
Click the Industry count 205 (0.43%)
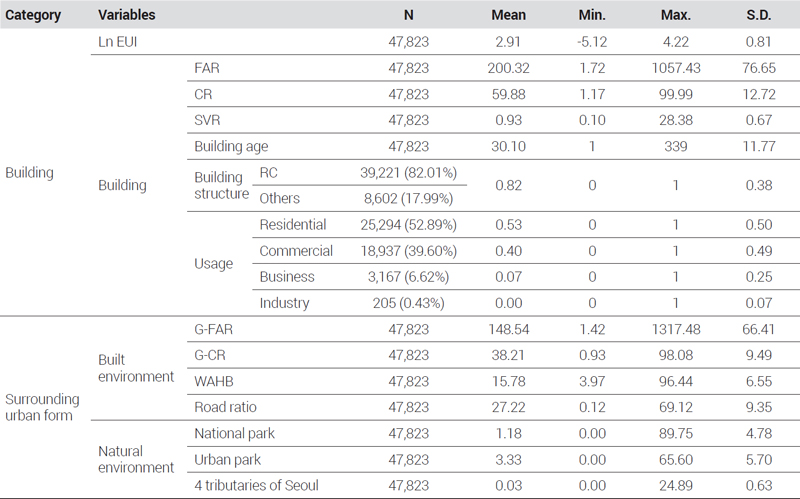click(408, 303)
